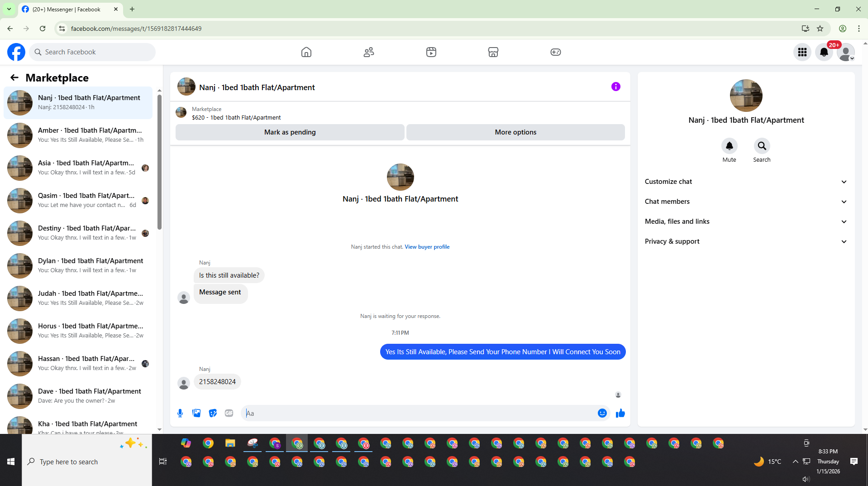Open the Horus conversation in the list
The image size is (868, 486).
(78, 331)
